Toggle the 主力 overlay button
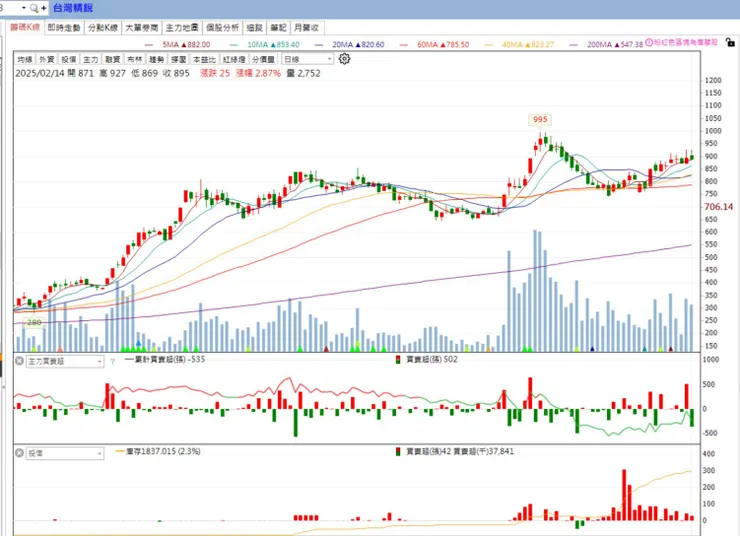 click(91, 59)
